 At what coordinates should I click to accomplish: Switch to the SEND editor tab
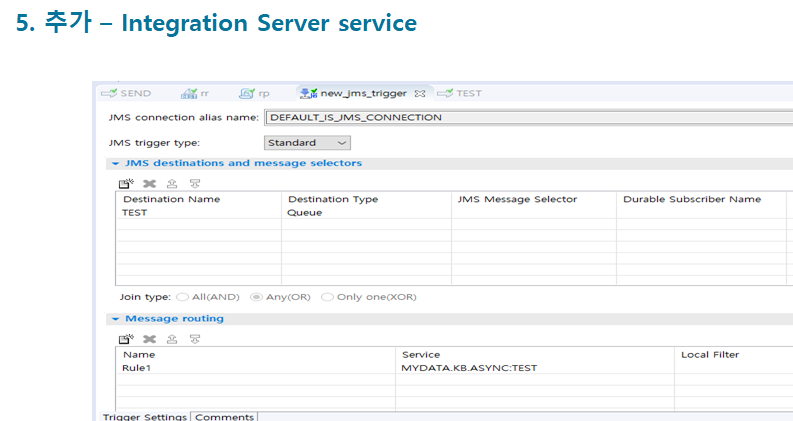[x=126, y=93]
